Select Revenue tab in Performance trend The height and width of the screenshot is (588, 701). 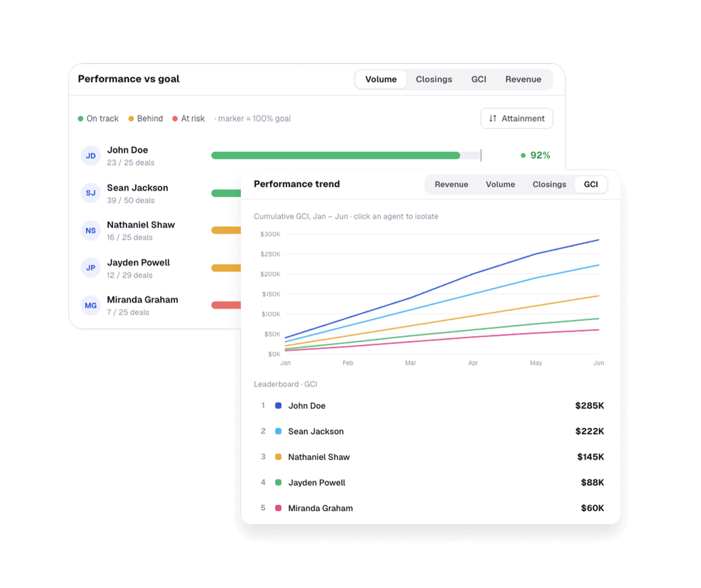tap(451, 184)
